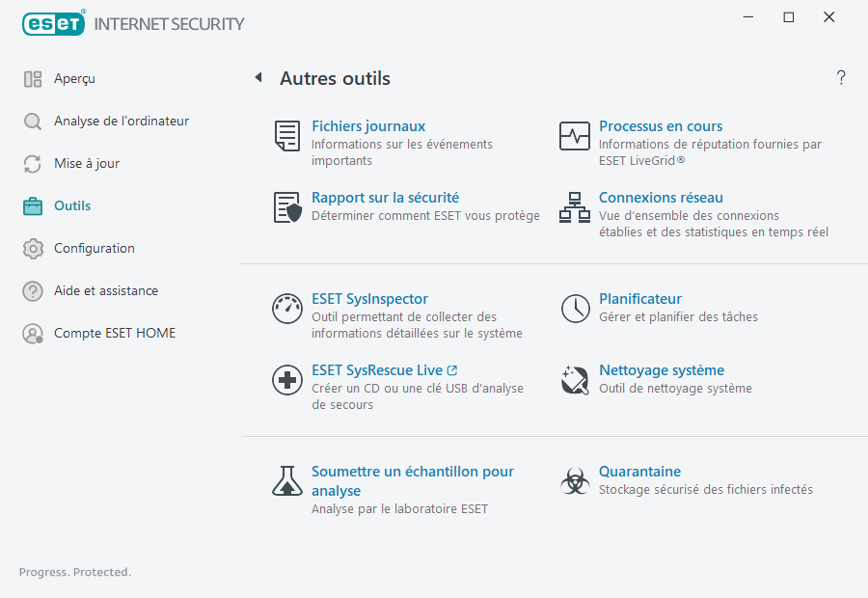Click the Planificateur clock icon
Image resolution: width=868 pixels, height=598 pixels.
(x=575, y=309)
